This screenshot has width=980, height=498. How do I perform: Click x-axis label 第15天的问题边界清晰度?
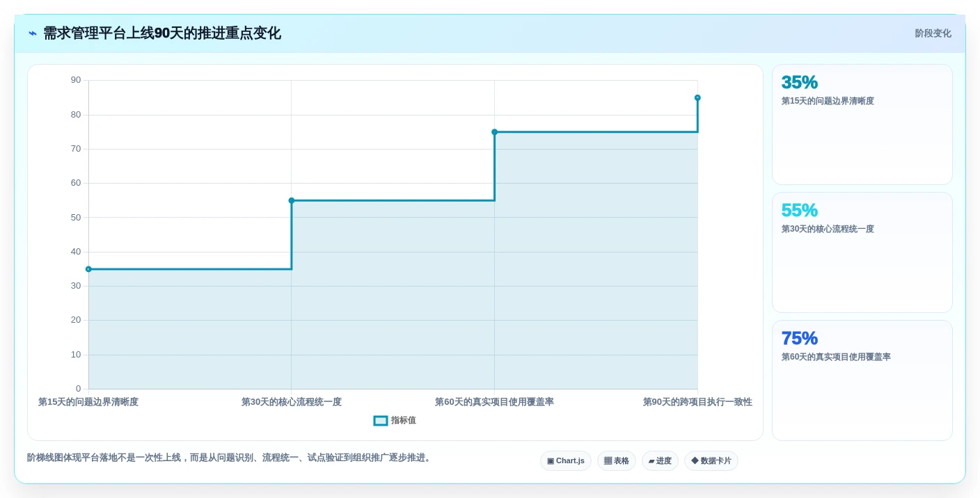(88, 402)
